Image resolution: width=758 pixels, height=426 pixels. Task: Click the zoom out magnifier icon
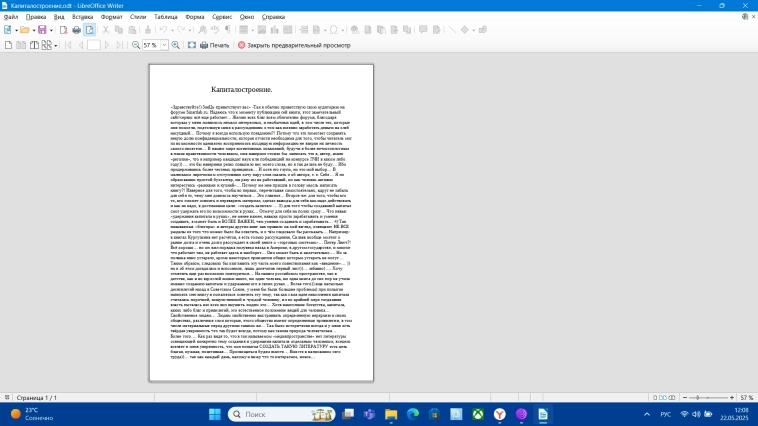click(x=135, y=45)
